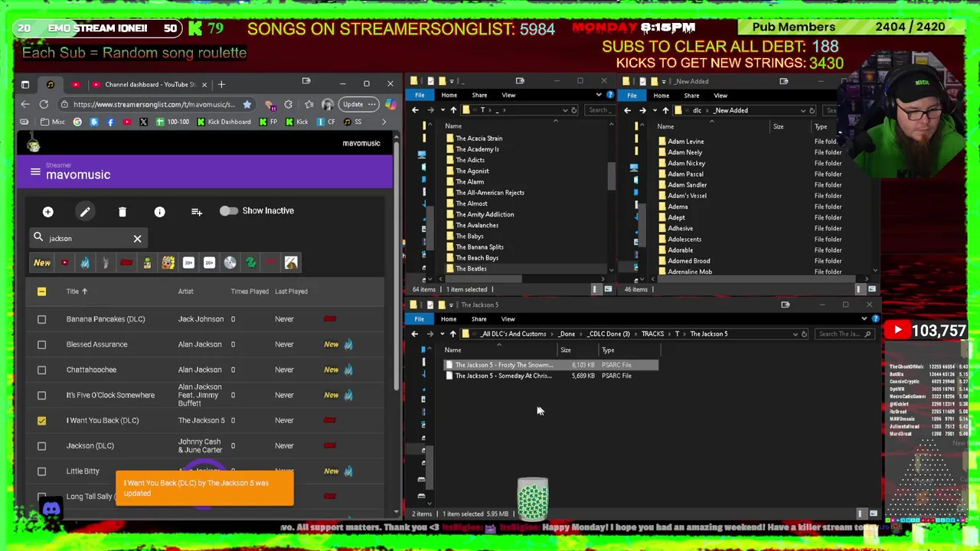Open address dropdown in T folder explorer

pyautogui.click(x=564, y=110)
